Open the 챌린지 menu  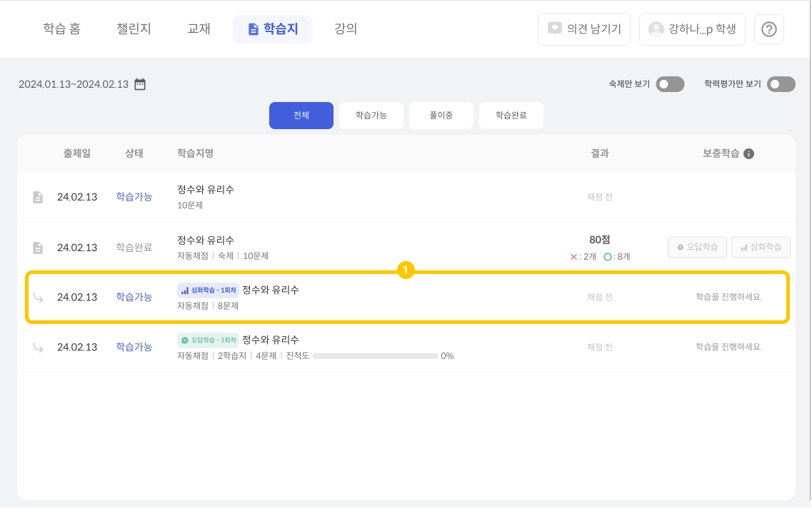tap(134, 29)
